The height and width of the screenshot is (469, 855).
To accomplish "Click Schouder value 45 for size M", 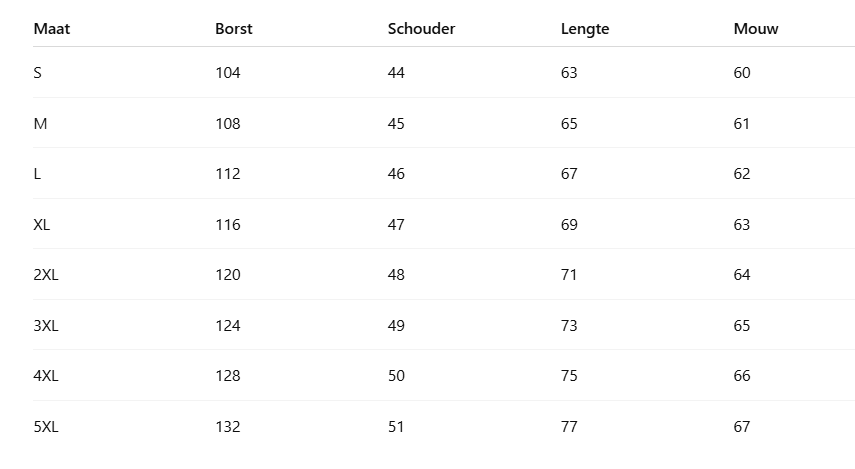I will coord(396,124).
